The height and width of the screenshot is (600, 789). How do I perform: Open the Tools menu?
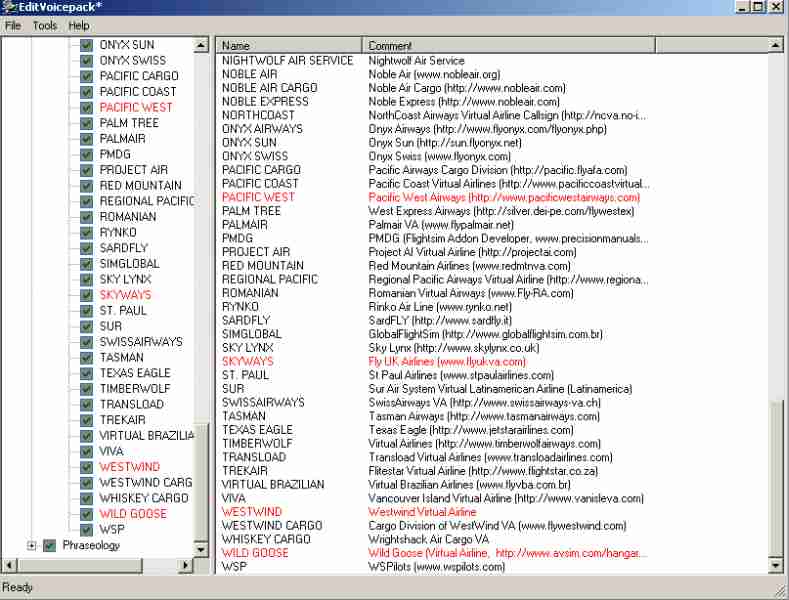(45, 25)
